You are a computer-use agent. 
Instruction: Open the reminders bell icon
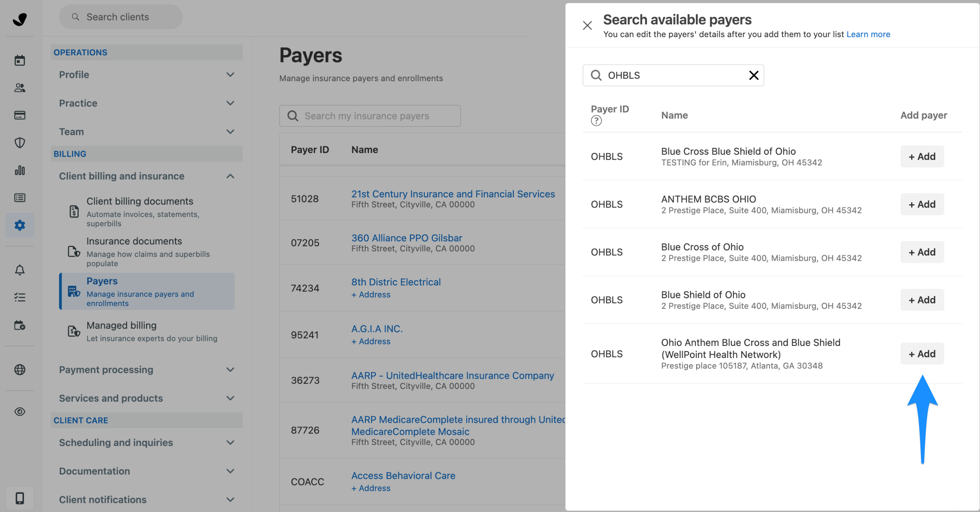20,270
